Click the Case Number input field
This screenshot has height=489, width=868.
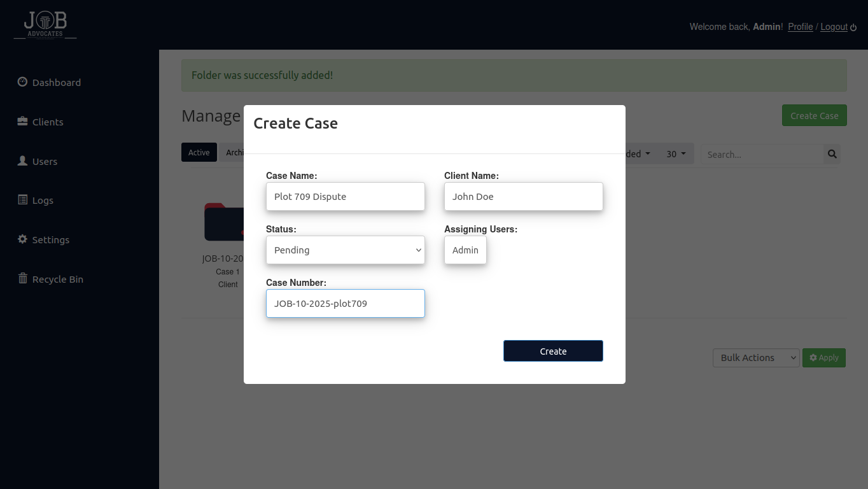(345, 304)
